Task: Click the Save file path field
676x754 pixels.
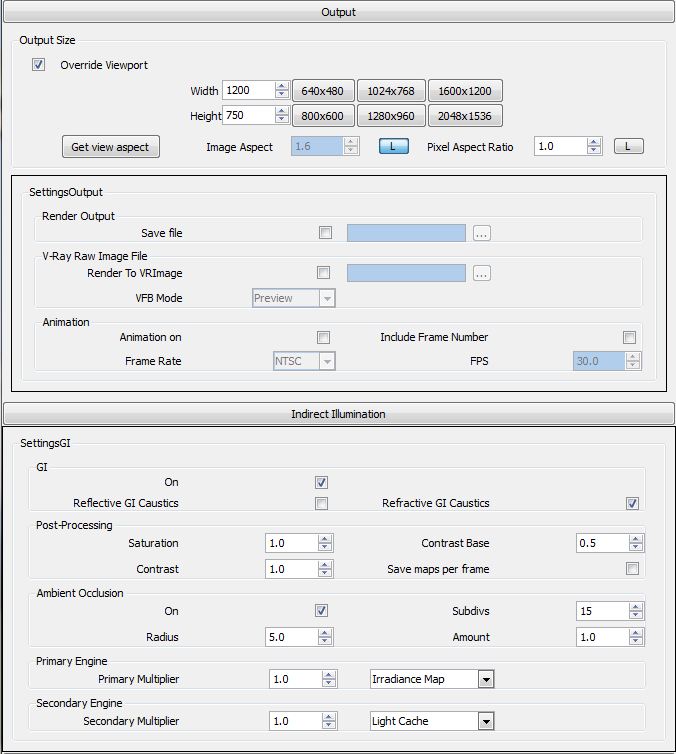Action: coord(406,233)
